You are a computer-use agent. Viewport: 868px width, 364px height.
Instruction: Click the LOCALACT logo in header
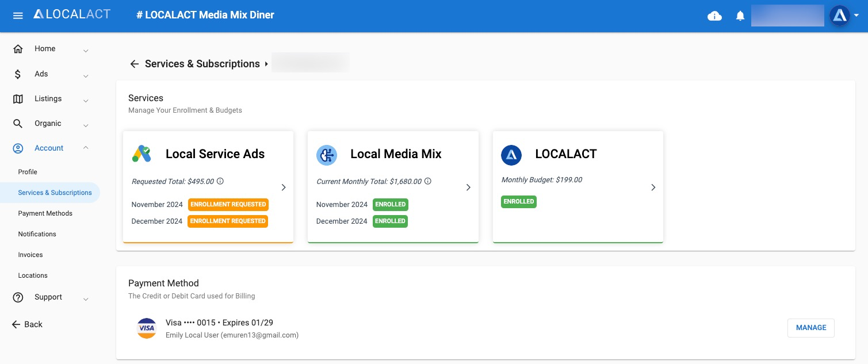point(72,14)
